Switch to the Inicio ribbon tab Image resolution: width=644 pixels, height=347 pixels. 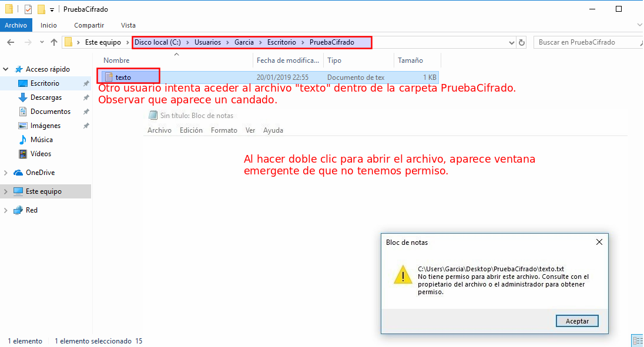point(48,25)
